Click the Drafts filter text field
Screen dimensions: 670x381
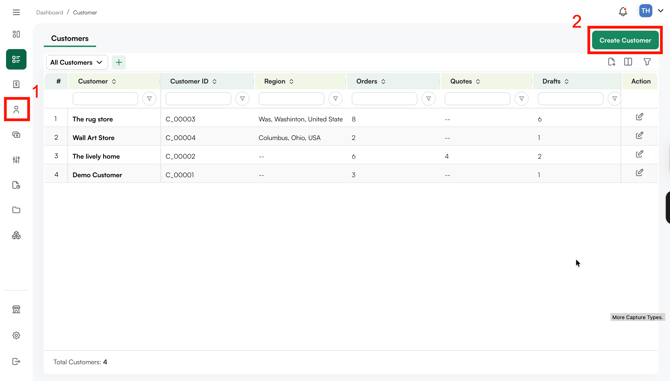[570, 99]
